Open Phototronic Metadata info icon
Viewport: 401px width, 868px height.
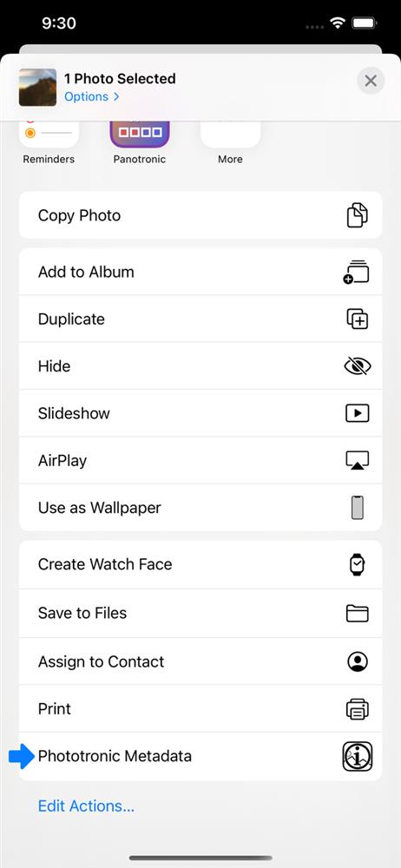coord(358,756)
